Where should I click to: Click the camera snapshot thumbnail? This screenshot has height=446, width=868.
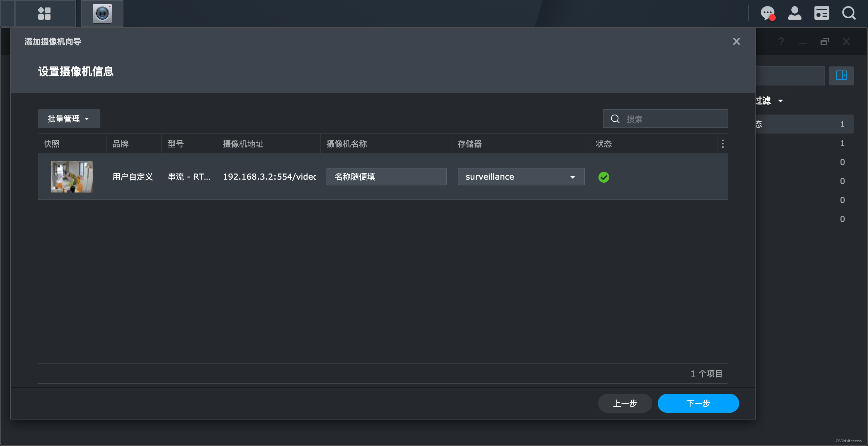[x=72, y=177]
